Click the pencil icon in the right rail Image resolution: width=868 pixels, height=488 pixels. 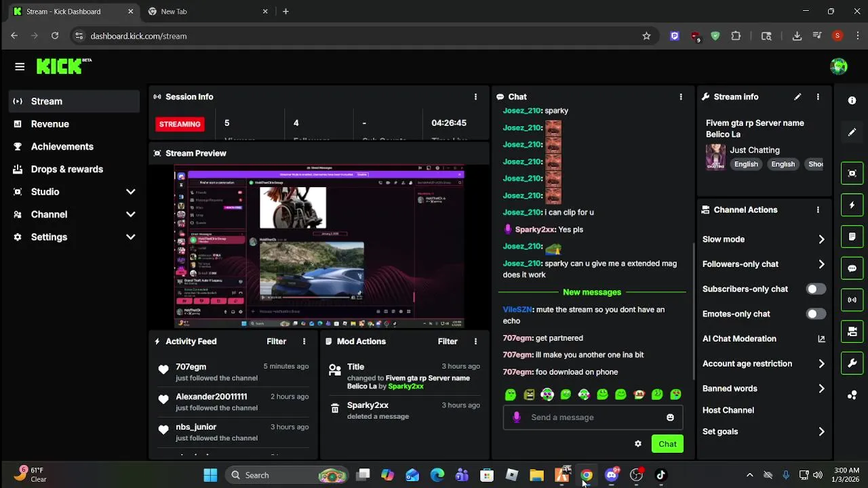852,132
